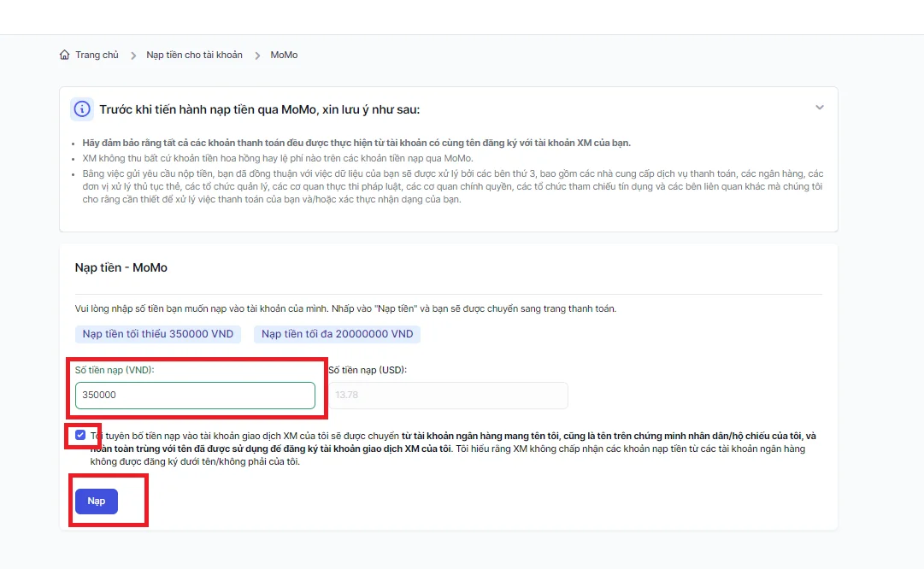Click the minimum deposit 350000 VND badge
Screen dimensions: 924x569
[x=158, y=334]
